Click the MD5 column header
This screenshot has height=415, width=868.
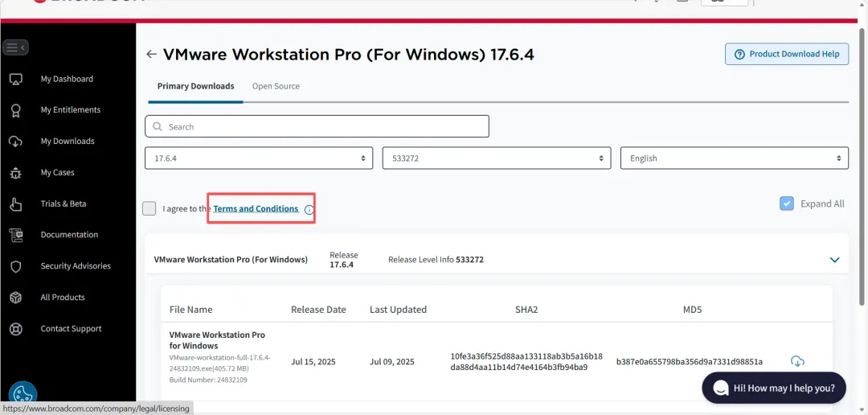point(692,310)
